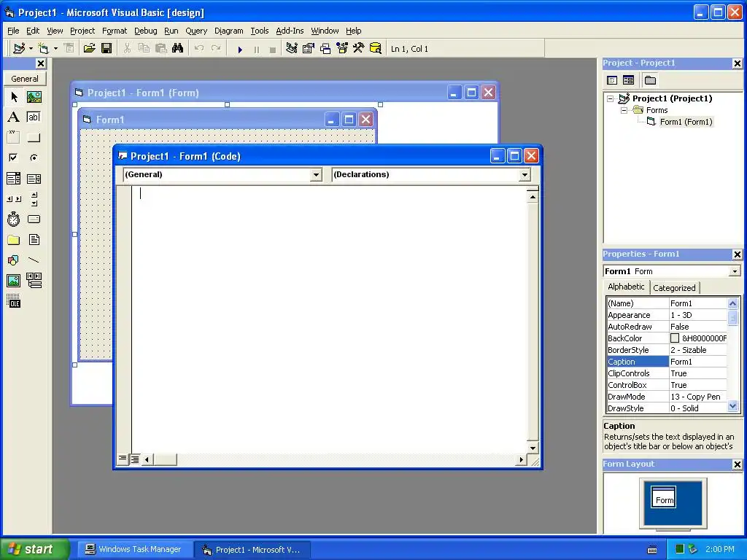The image size is (747, 560).
Task: Select the PictureBox control tool
Action: click(34, 97)
